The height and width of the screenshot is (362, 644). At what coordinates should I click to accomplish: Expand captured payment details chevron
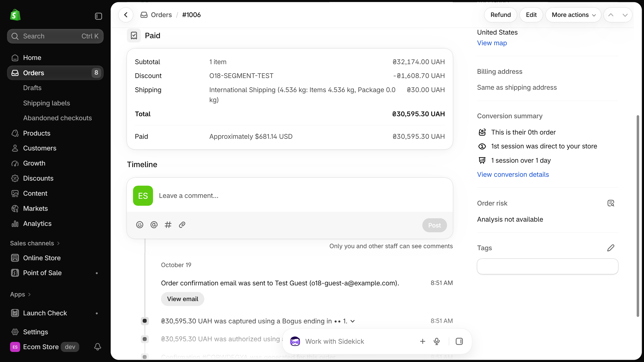[353, 321]
